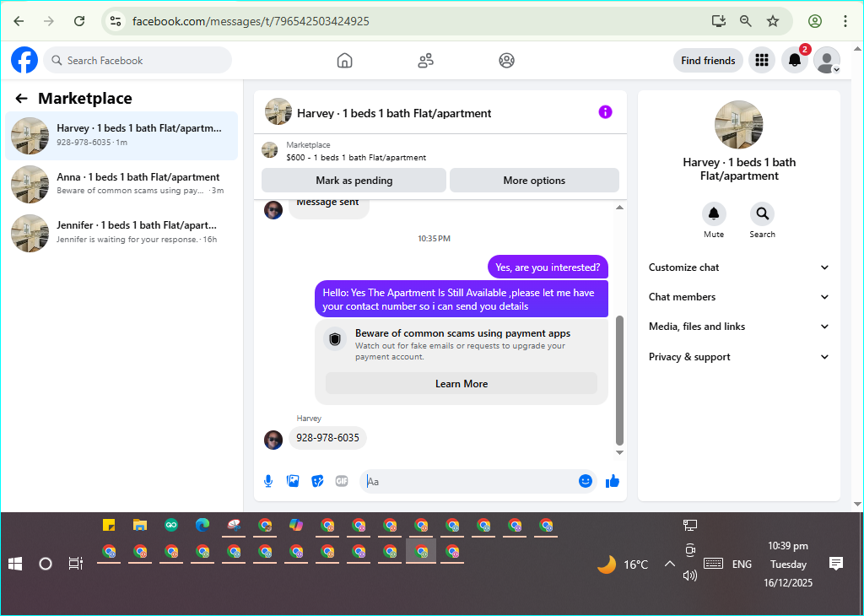Open Harvey conversation in Marketplace list
Image resolution: width=864 pixels, height=616 pixels.
pos(121,136)
